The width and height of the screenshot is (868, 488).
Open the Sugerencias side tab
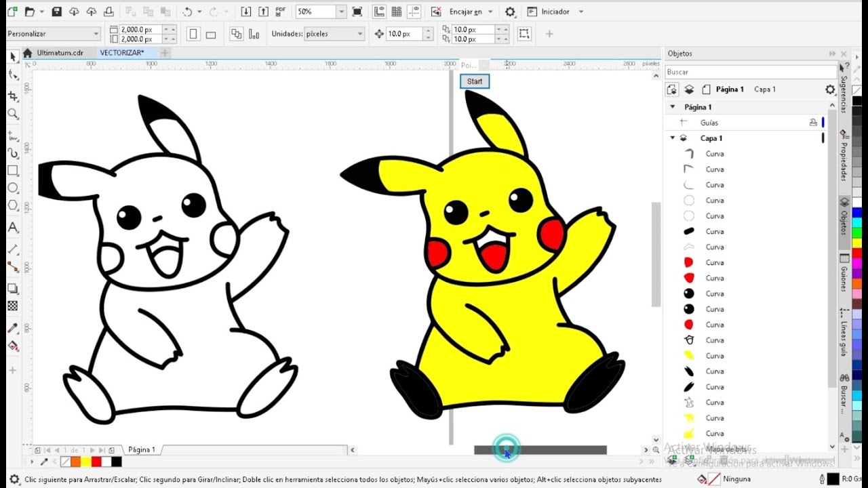pyautogui.click(x=844, y=88)
